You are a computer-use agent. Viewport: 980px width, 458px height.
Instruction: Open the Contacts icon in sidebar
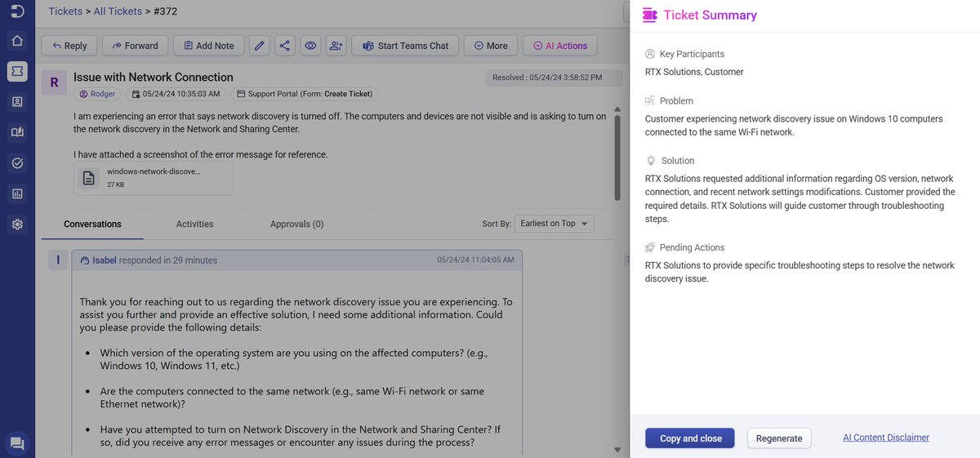(x=17, y=102)
